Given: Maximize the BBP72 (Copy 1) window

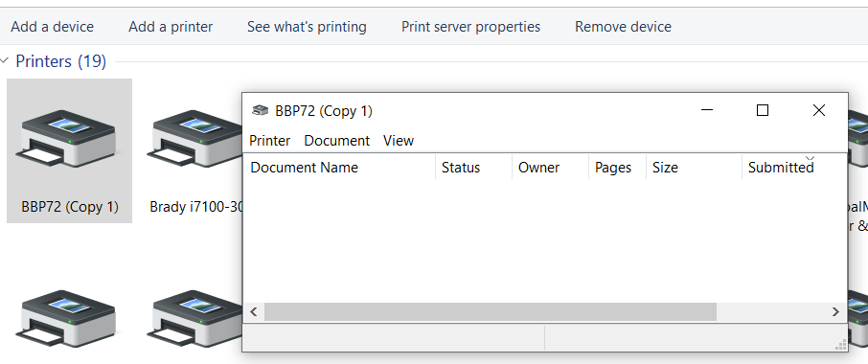Looking at the screenshot, I should (x=763, y=110).
